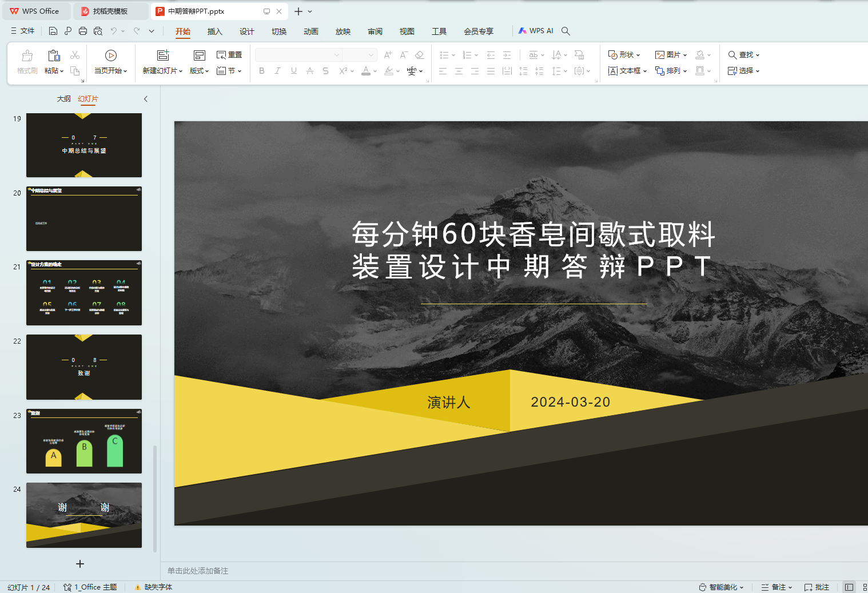868x593 pixels.
Task: Click the Missing Fonts (缺失字体) warning
Action: tap(153, 587)
